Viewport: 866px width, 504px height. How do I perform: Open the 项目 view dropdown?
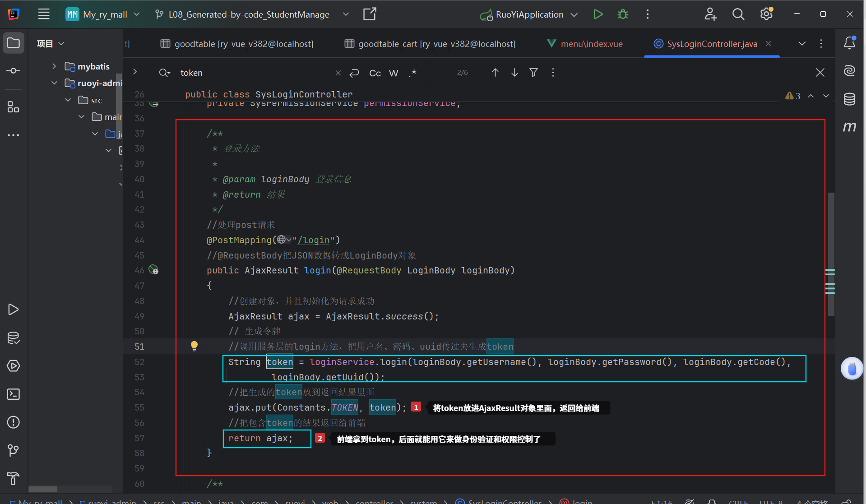[x=51, y=44]
